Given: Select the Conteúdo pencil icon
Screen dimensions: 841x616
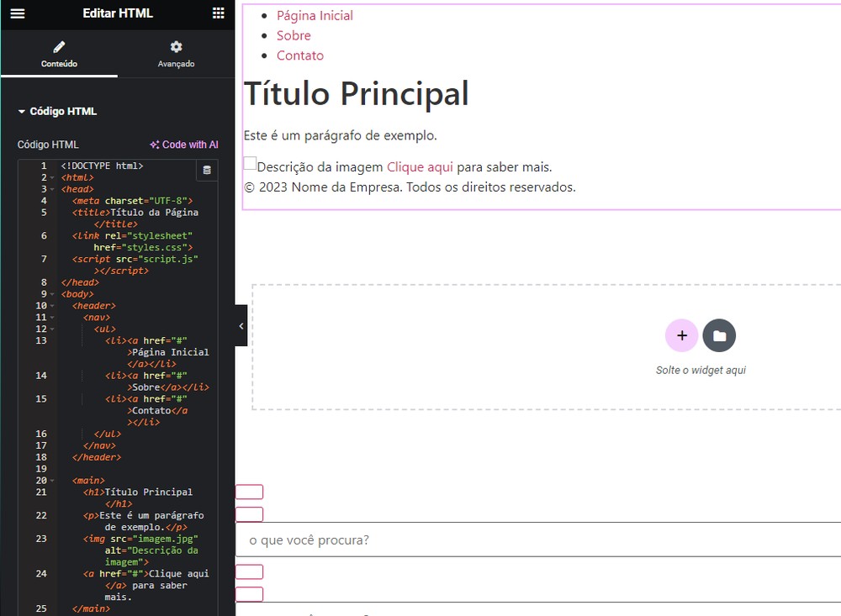Looking at the screenshot, I should point(58,47).
